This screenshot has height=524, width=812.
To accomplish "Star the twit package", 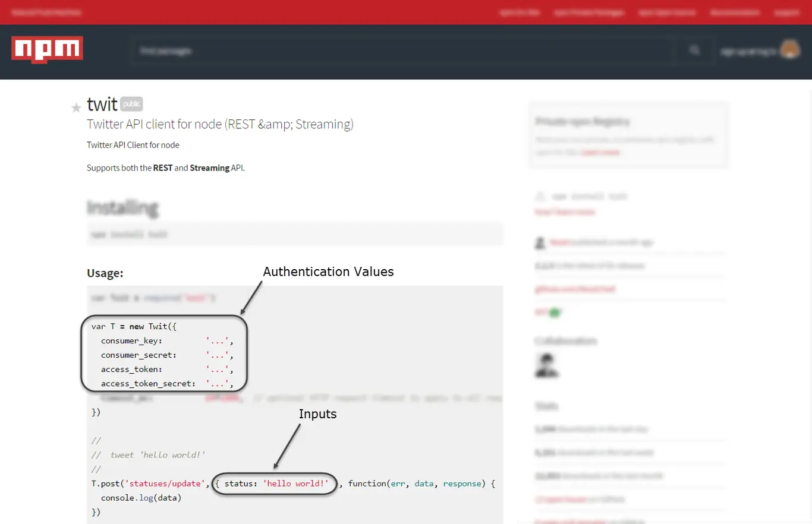I will point(76,108).
